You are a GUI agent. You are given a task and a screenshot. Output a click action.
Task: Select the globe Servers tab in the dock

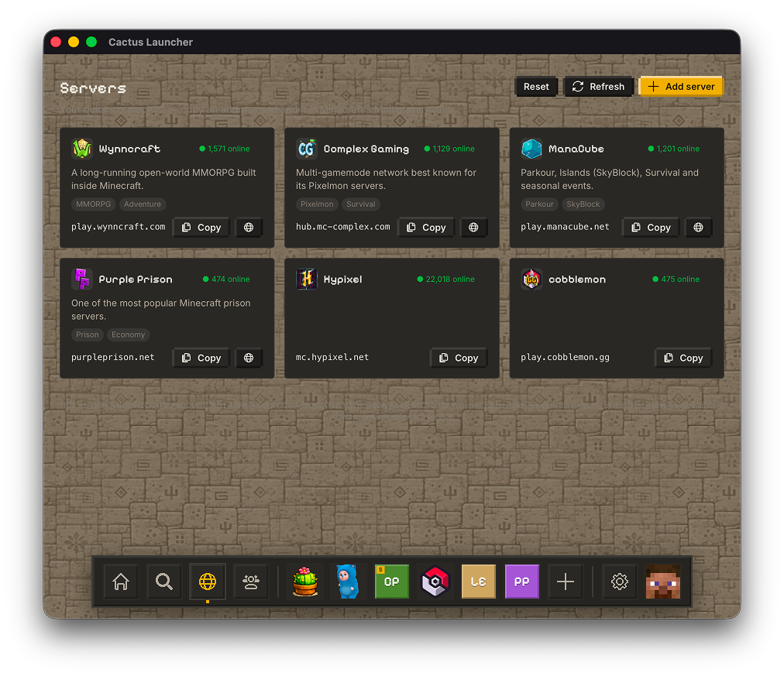pyautogui.click(x=208, y=581)
